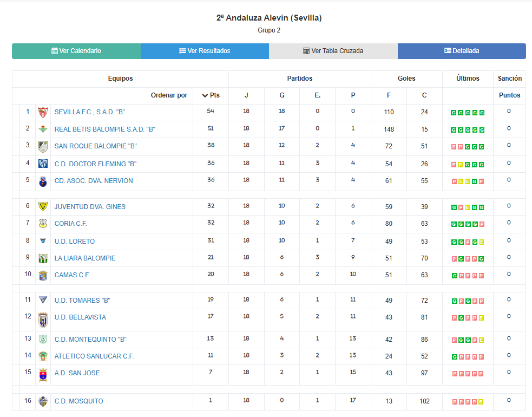Click C.D. Mosquito goals against value 102
Image resolution: width=532 pixels, height=417 pixels.
click(424, 401)
